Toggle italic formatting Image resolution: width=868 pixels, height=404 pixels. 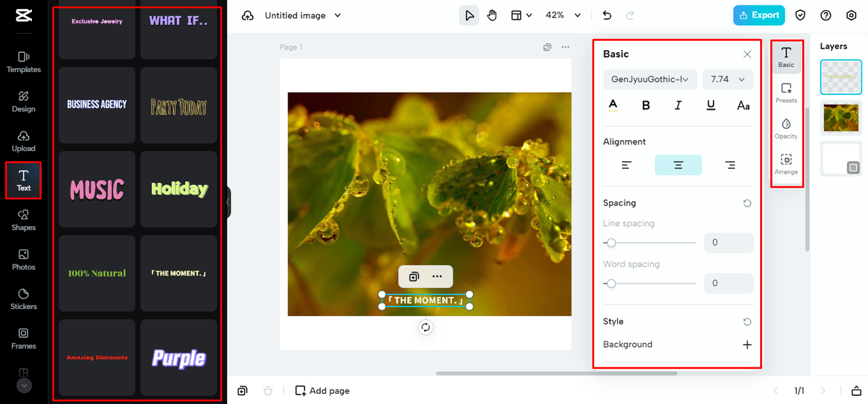pos(678,105)
